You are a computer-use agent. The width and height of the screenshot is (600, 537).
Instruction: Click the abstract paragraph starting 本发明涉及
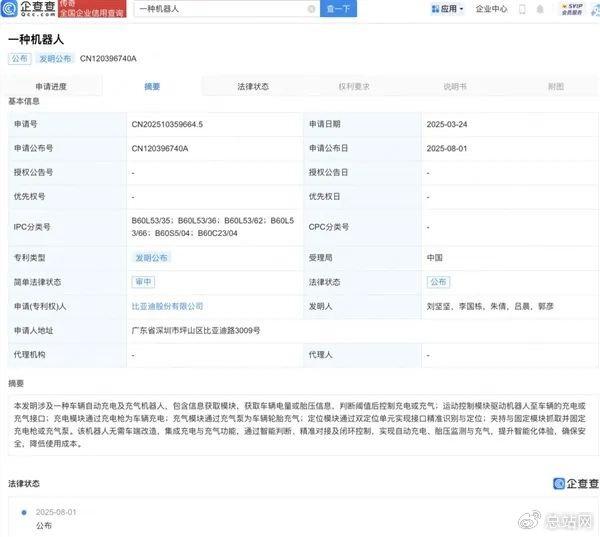tap(300, 424)
